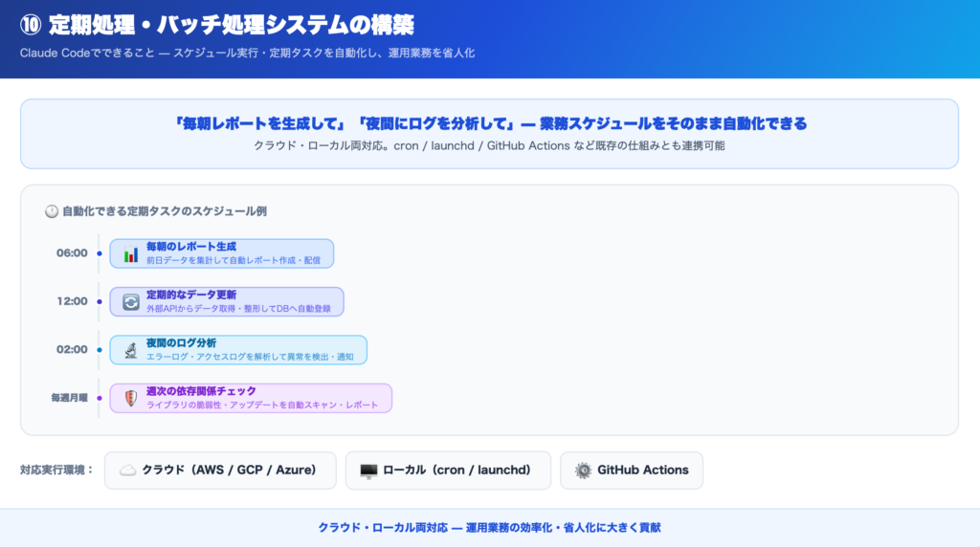Select the 06:00 timeline dot
980x547 pixels.
pyautogui.click(x=99, y=253)
